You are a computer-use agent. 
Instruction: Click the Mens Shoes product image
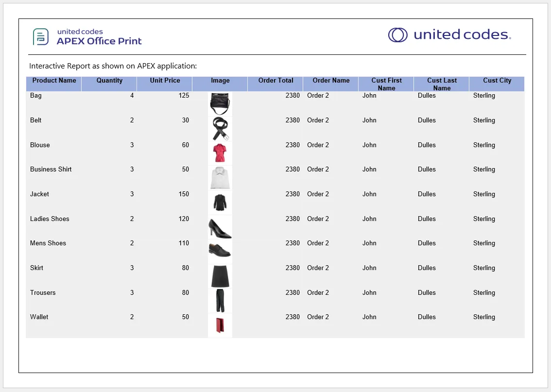(x=220, y=252)
